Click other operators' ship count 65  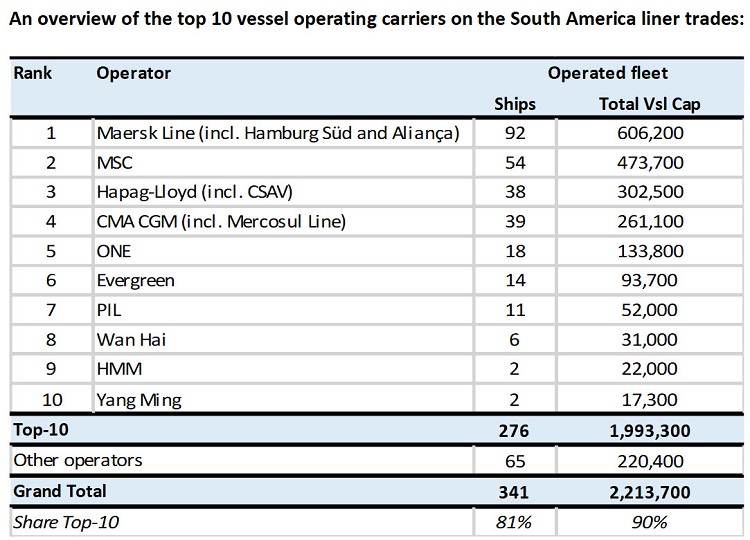(515, 461)
